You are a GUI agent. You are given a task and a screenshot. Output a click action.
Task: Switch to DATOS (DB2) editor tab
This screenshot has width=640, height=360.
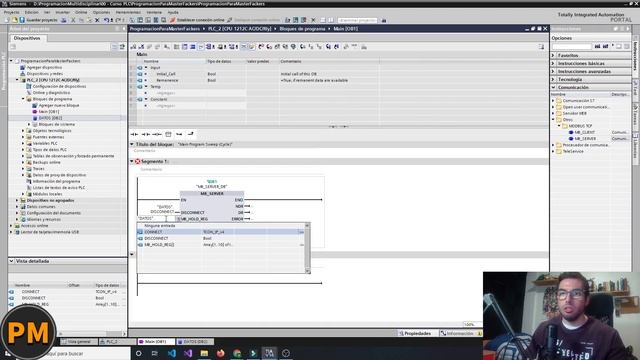[196, 342]
